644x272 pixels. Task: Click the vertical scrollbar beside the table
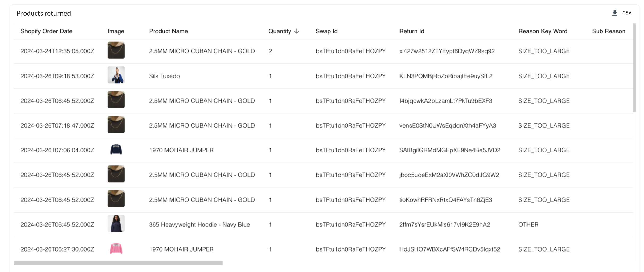coord(634,68)
